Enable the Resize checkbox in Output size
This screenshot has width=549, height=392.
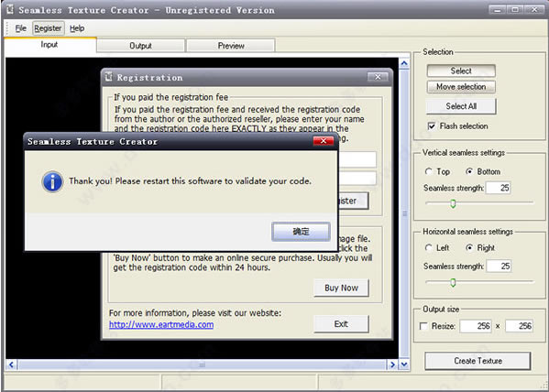[423, 326]
